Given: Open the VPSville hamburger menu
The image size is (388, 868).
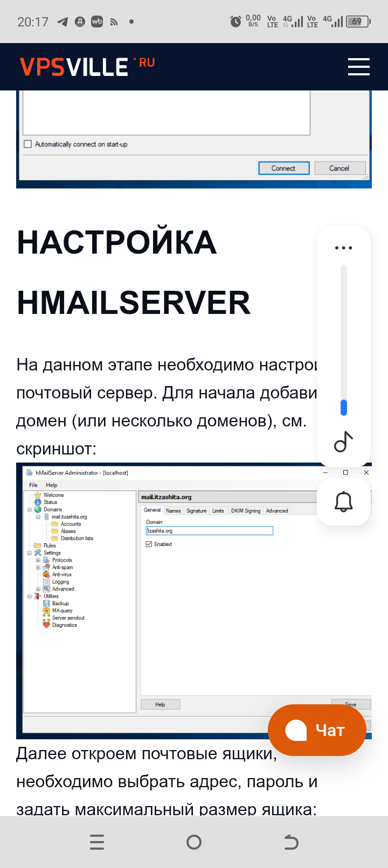Looking at the screenshot, I should pyautogui.click(x=358, y=67).
